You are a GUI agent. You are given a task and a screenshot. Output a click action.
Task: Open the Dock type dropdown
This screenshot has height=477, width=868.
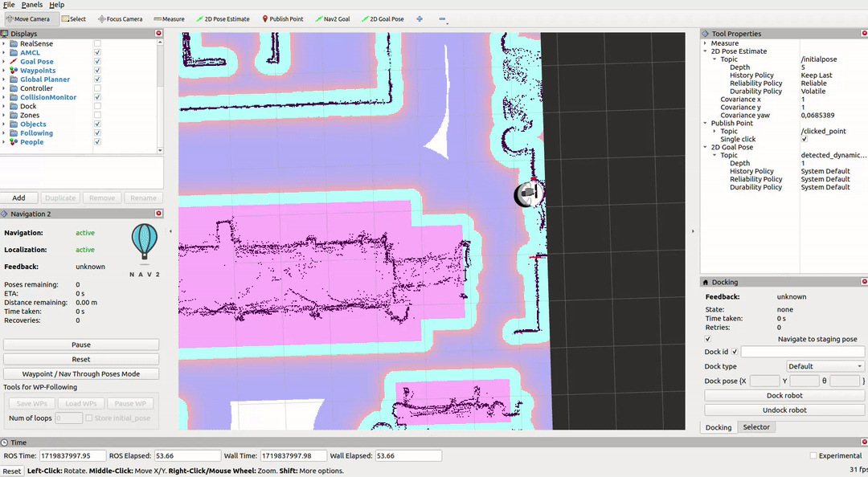pos(825,366)
